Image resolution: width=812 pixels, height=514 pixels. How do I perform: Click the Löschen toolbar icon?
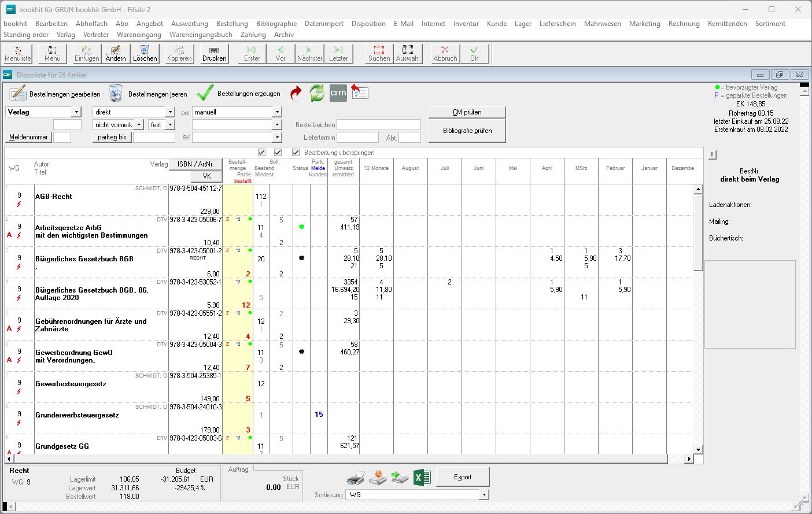pos(145,53)
